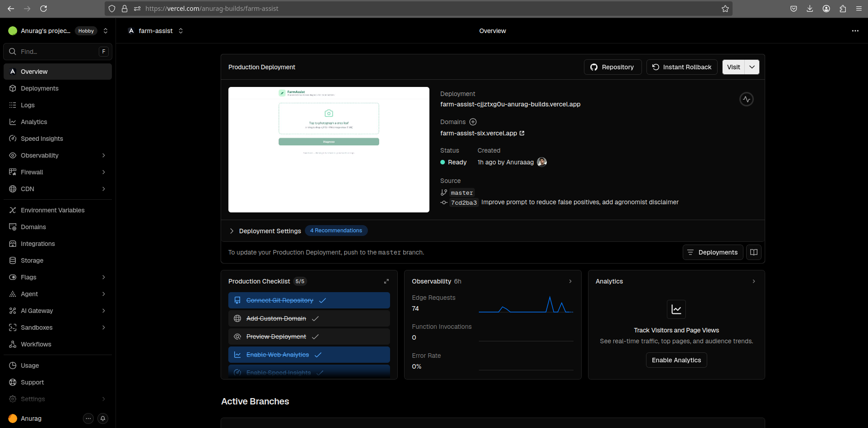Expand the Flags sidebar submenu

(104, 277)
